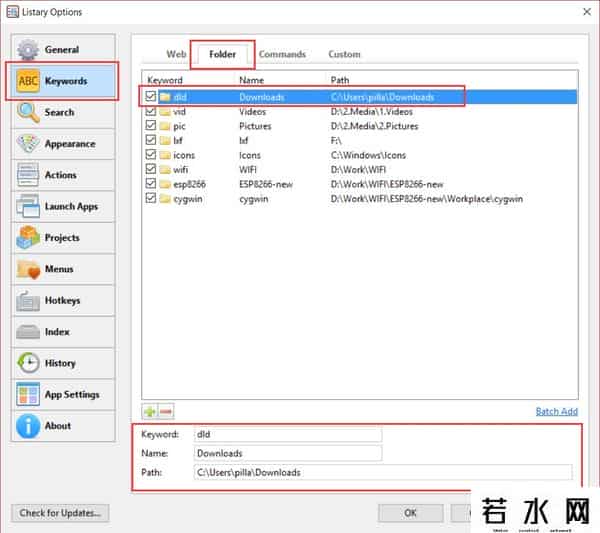Image resolution: width=600 pixels, height=533 pixels.
Task: Click into the Path input field
Action: pos(383,472)
